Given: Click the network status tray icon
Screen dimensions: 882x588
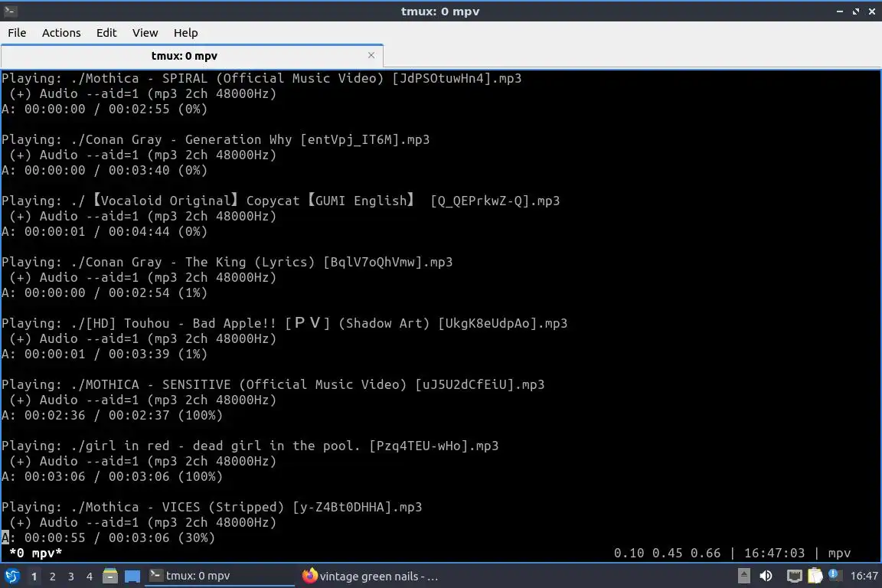Looking at the screenshot, I should tap(794, 576).
